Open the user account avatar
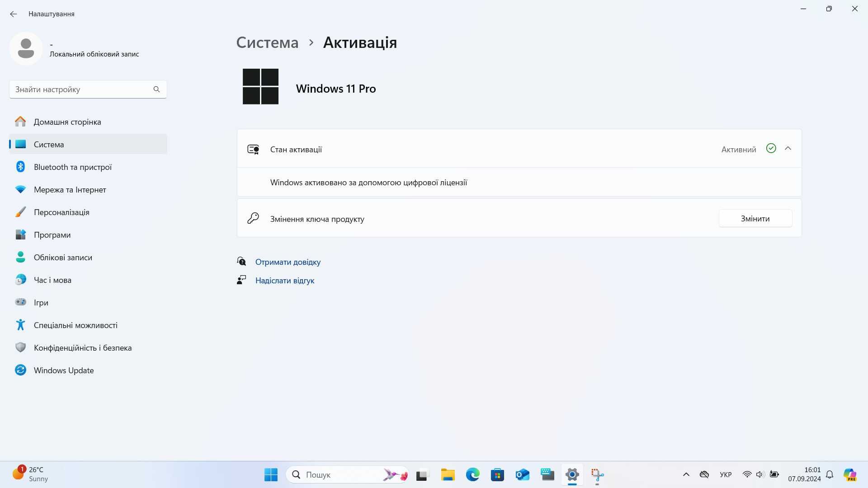The image size is (868, 488). tap(26, 48)
